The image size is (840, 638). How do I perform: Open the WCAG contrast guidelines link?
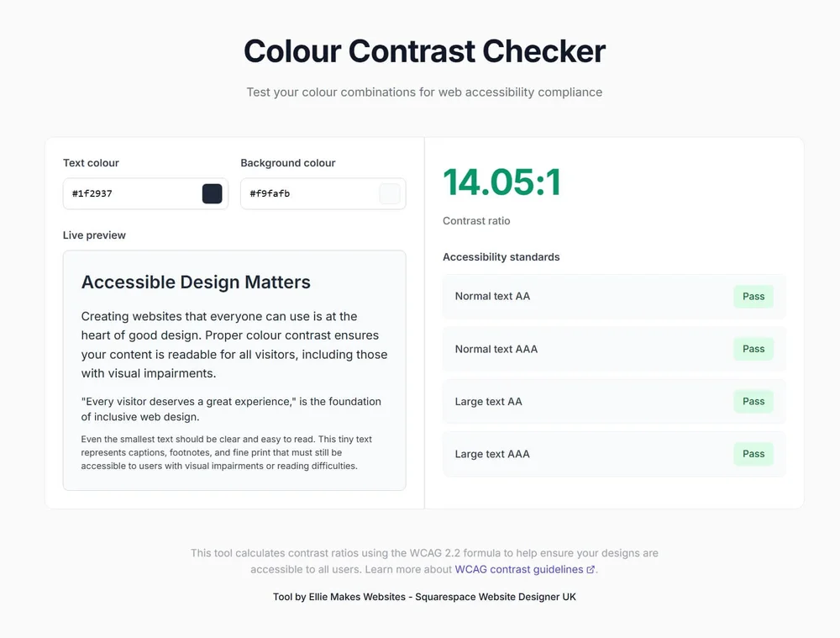(518, 569)
